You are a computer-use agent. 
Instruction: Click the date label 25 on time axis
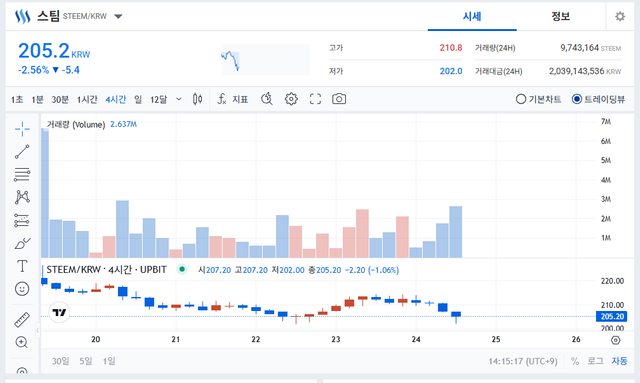pyautogui.click(x=496, y=339)
